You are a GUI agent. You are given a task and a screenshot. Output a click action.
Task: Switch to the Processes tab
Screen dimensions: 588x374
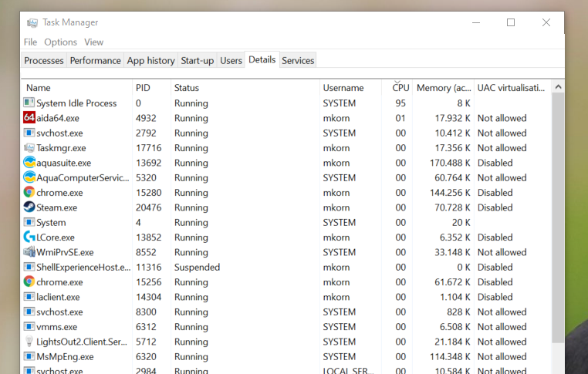44,60
